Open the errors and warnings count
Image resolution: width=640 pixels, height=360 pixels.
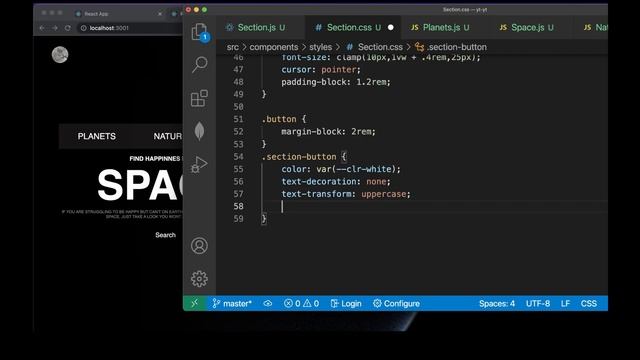[302, 304]
